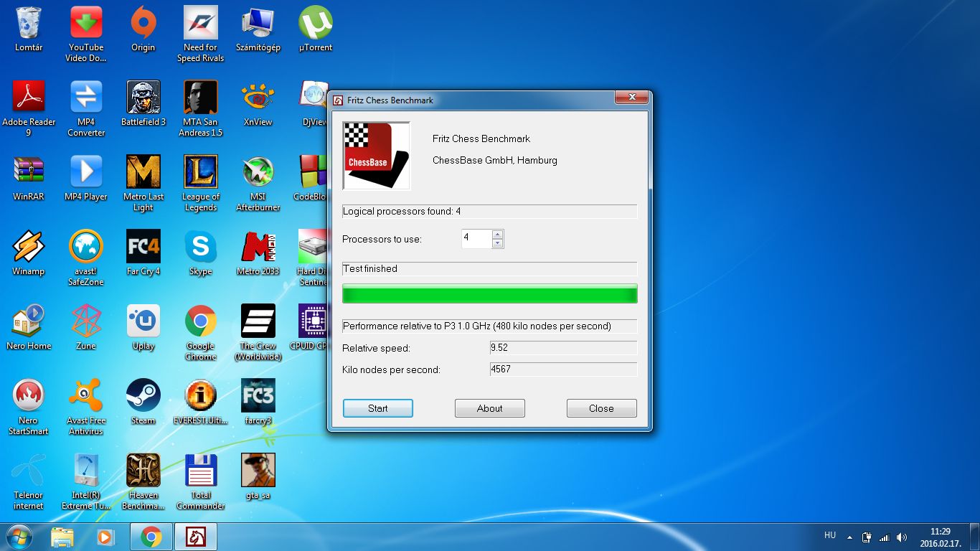
Task: Open Google Chrome desktop shortcut
Action: pos(201,332)
